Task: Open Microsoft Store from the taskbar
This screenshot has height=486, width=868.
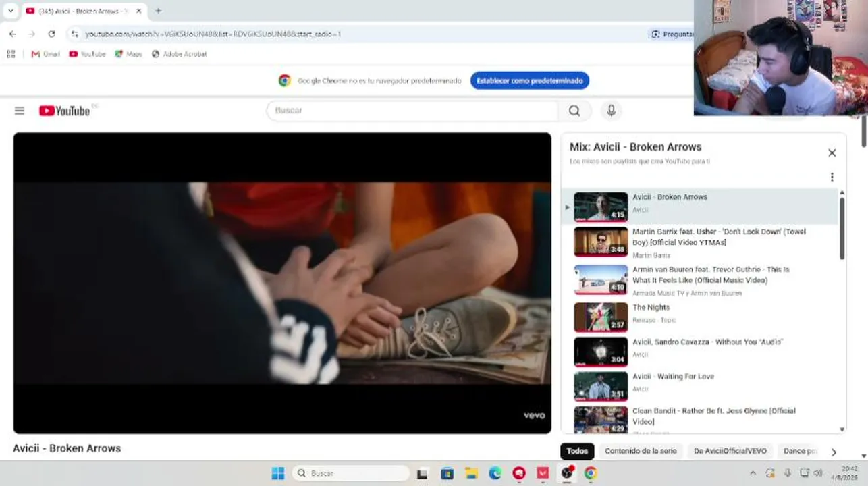Action: coord(447,473)
